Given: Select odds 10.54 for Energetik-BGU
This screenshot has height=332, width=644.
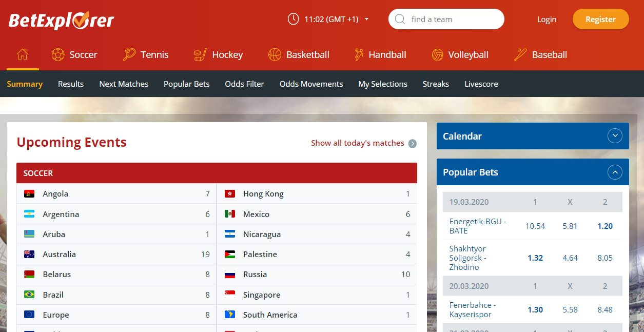Looking at the screenshot, I should (x=535, y=226).
